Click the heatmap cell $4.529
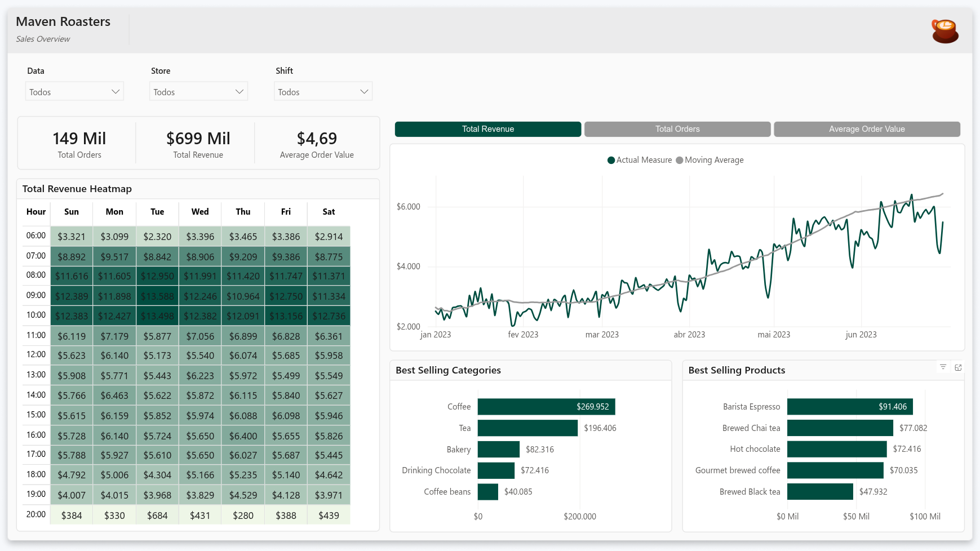Image resolution: width=980 pixels, height=551 pixels. pyautogui.click(x=243, y=495)
